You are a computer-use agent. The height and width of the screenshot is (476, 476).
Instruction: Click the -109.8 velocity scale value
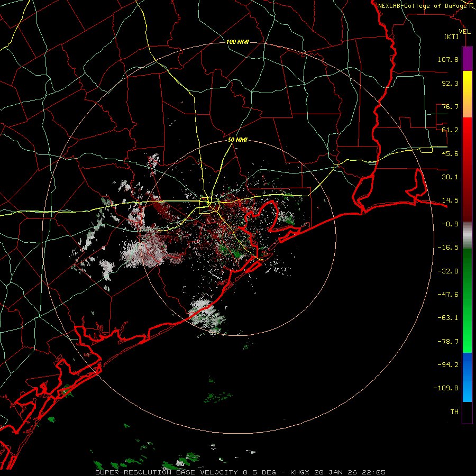pos(446,388)
